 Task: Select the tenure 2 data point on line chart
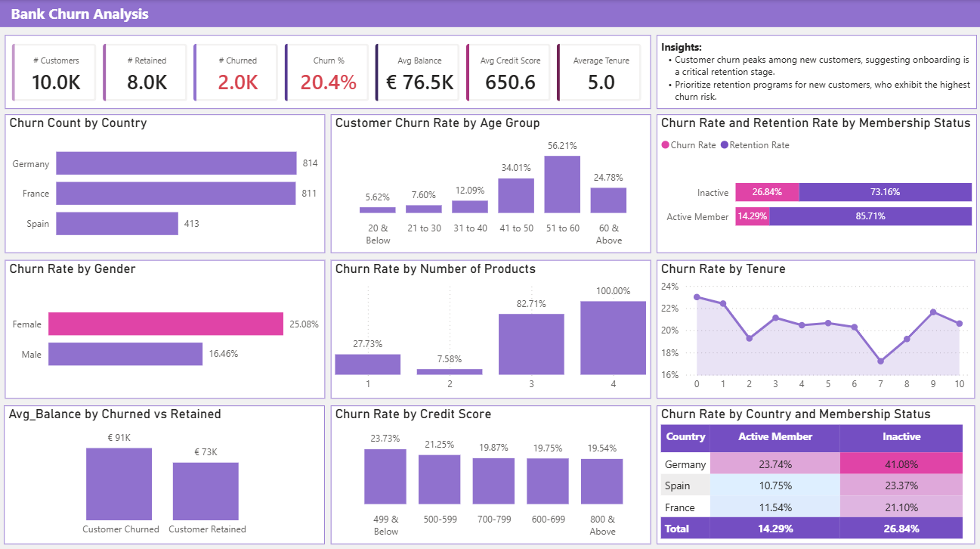(x=749, y=338)
